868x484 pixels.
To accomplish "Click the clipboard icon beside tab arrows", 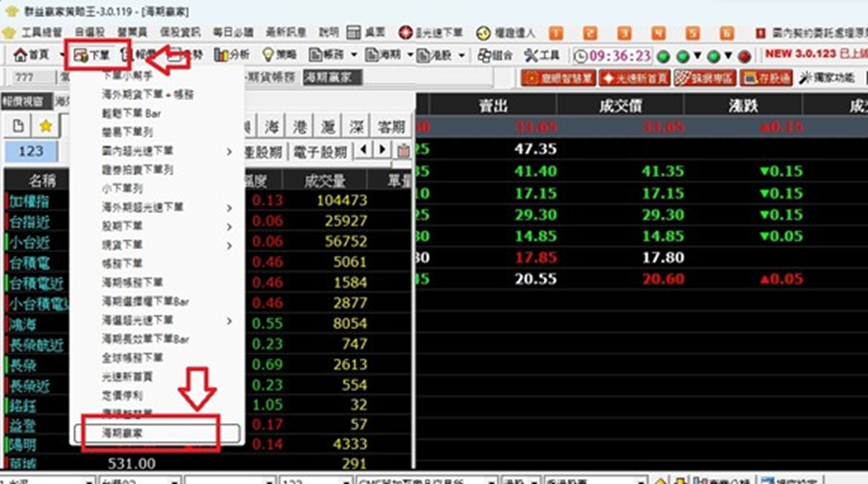I will (403, 150).
